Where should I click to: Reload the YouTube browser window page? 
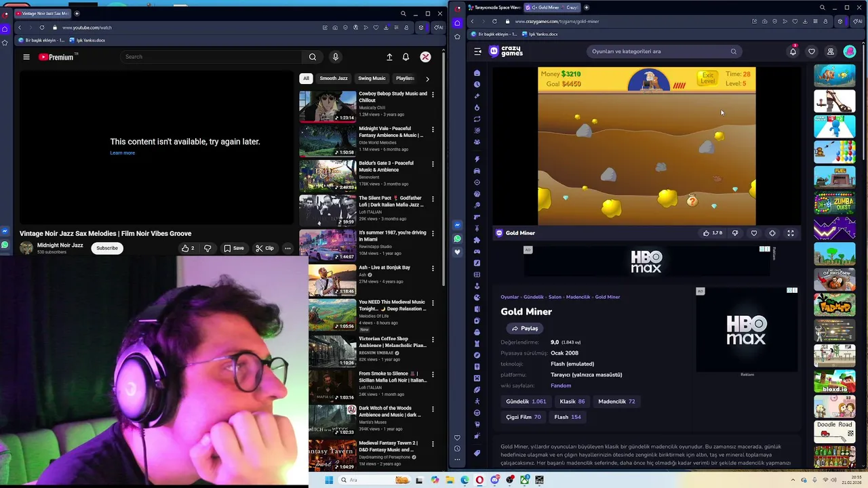click(x=42, y=28)
